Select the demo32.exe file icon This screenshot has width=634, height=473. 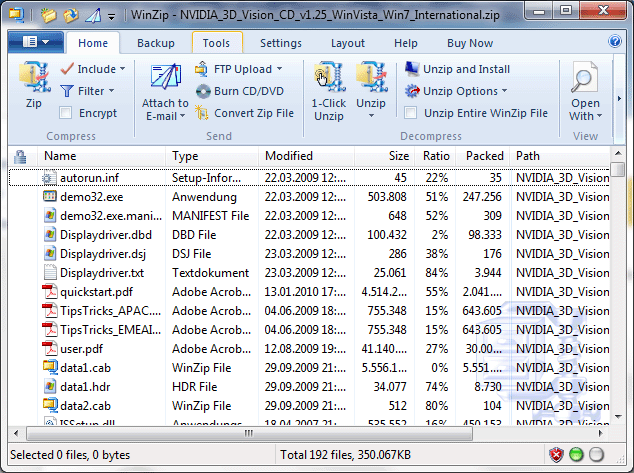tap(50, 196)
